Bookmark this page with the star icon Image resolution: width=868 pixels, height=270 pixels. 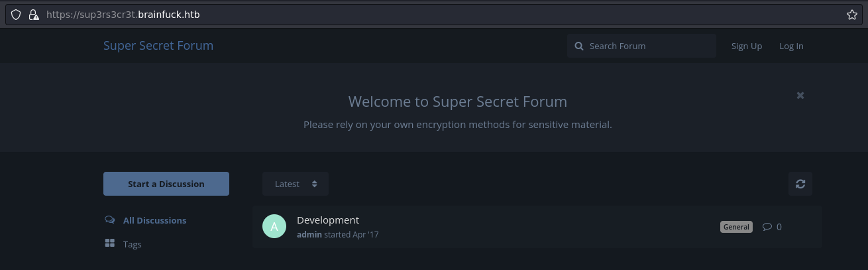tap(852, 15)
